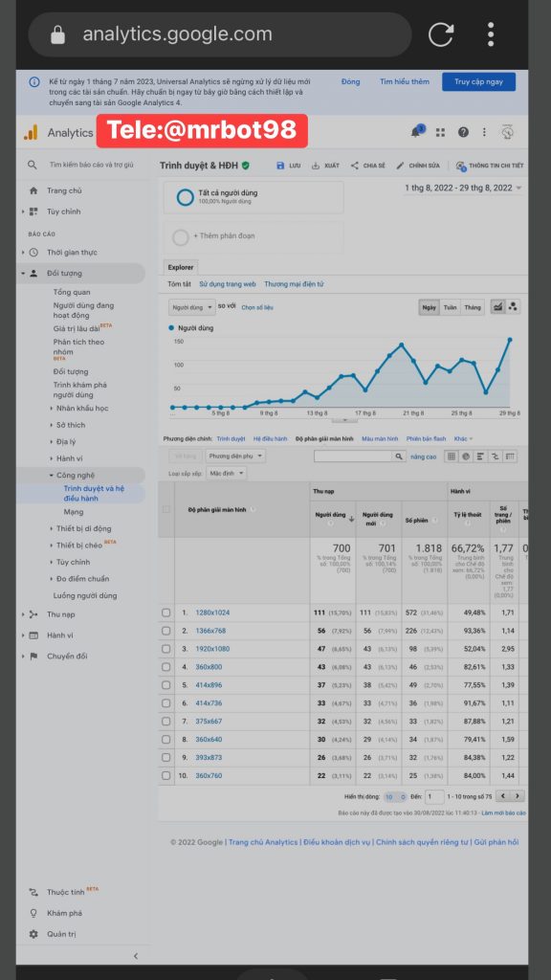
Task: Open Quản trị gear icon
Action: 33,934
